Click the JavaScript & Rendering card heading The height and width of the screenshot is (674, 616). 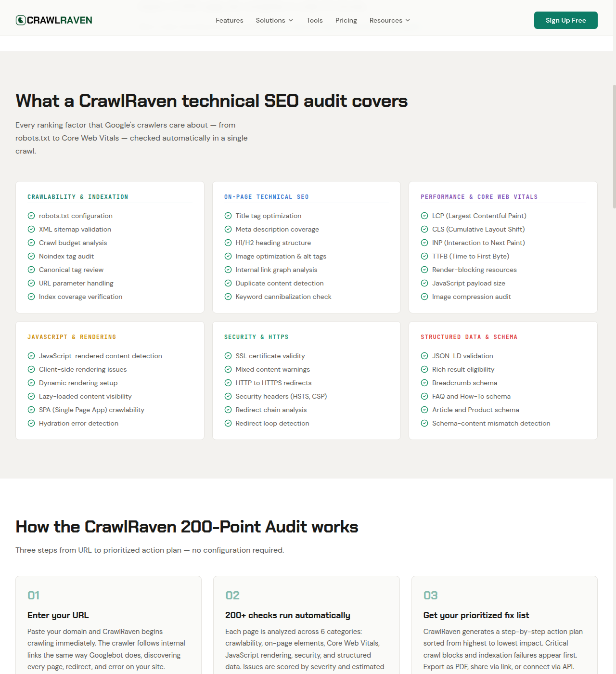(x=72, y=337)
